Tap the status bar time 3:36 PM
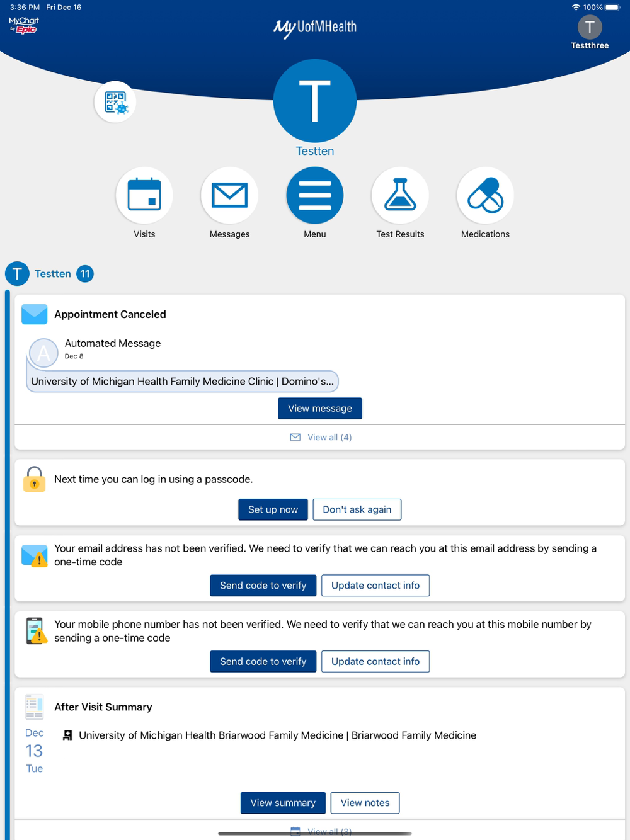The height and width of the screenshot is (840, 630). click(25, 8)
